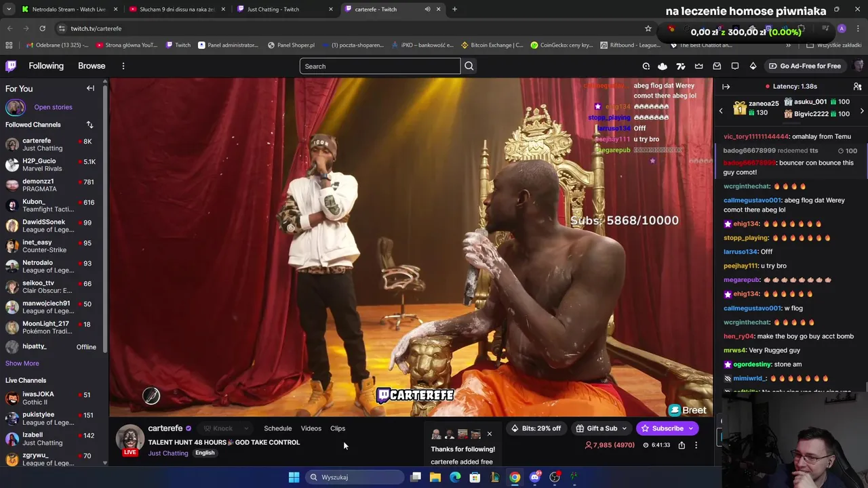
Task: Open the user avatar menu at top right
Action: [858, 66]
